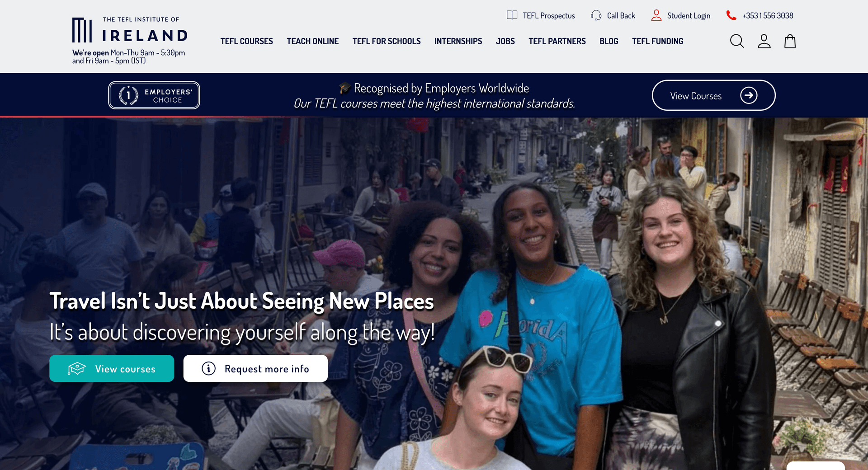Call the +353 1 556 3038 number link

click(x=768, y=15)
